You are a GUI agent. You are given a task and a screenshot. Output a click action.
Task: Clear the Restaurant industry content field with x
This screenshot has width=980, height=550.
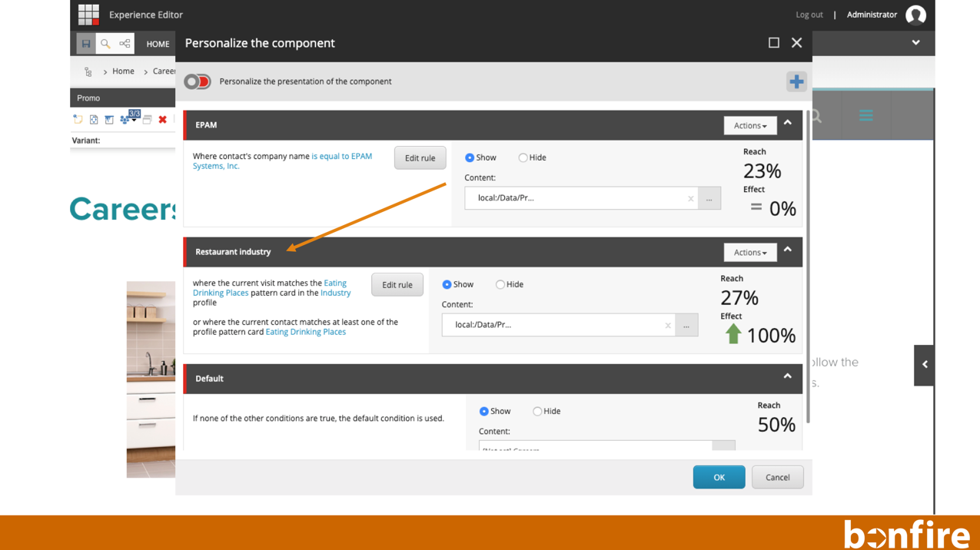coord(667,325)
